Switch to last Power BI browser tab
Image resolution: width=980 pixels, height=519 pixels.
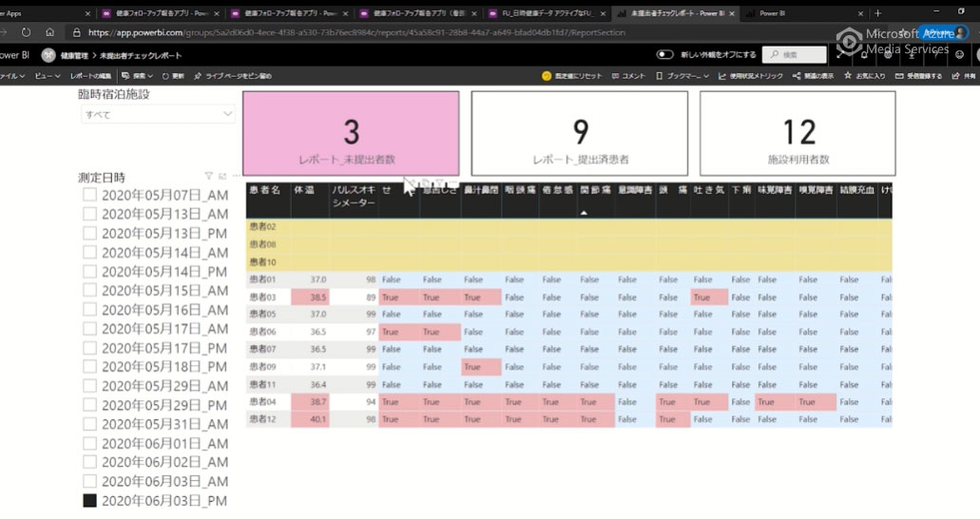805,12
